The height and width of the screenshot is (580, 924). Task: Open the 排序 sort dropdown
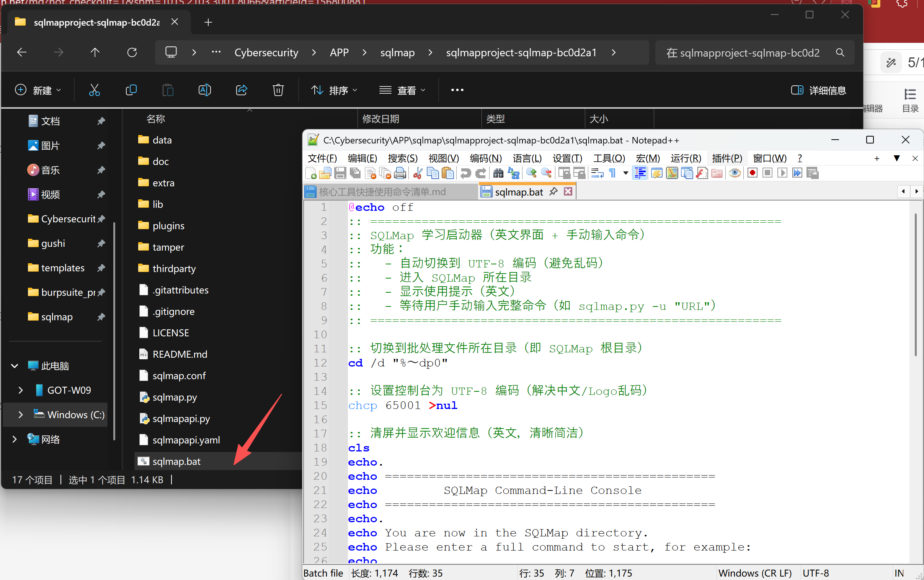click(x=334, y=90)
